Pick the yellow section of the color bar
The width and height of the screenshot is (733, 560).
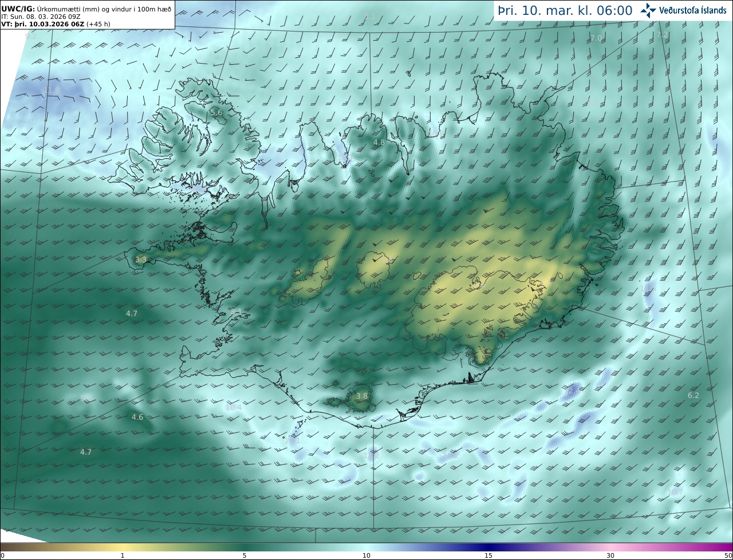pyautogui.click(x=123, y=547)
